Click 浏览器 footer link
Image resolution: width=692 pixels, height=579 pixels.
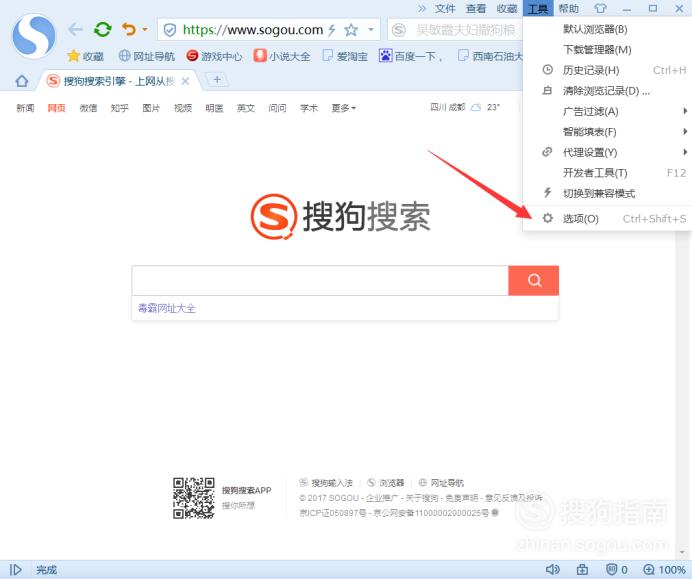click(386, 483)
